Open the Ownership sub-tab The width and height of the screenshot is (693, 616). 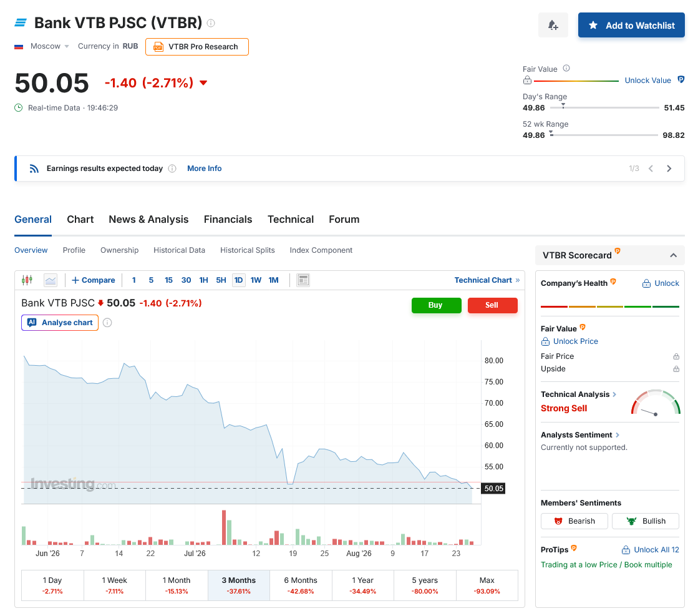coord(119,250)
